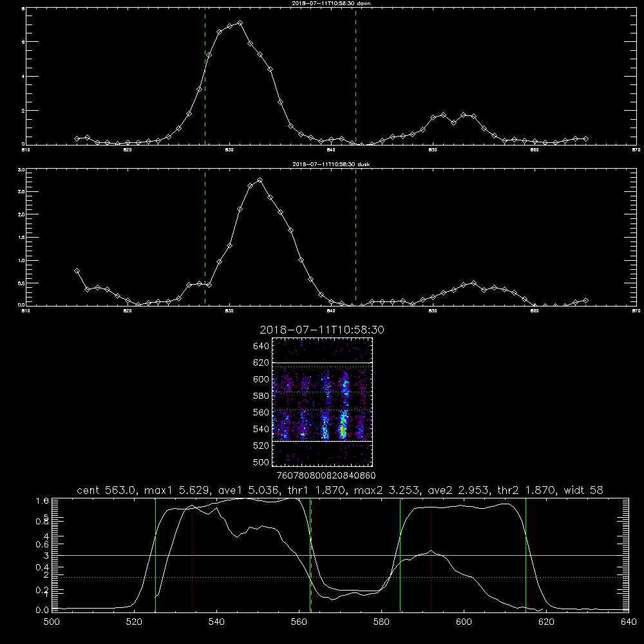The image size is (644, 644).
Task: Click the rightmost solid green line in bottom plot
Action: point(526,555)
